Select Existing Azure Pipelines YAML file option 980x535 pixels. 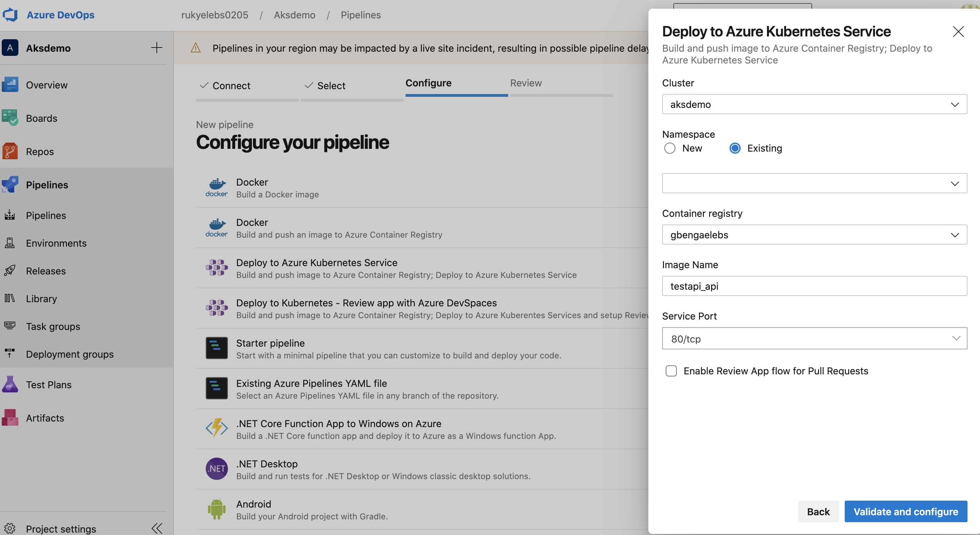point(422,389)
